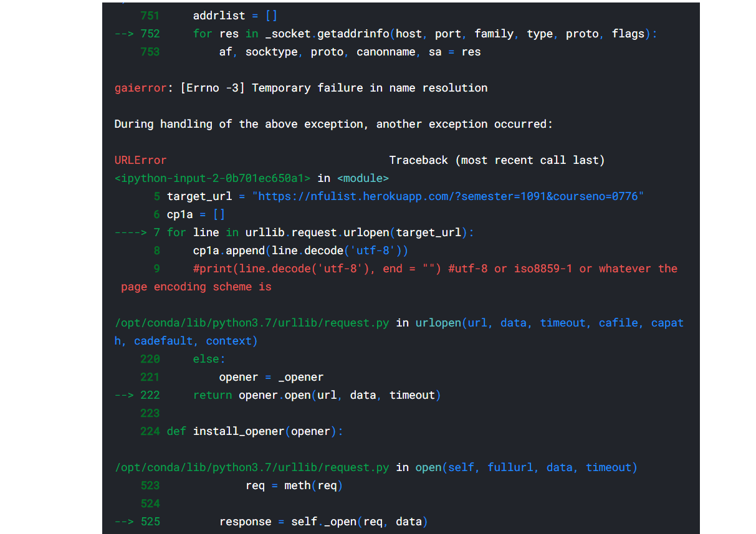Click the 'gaierror' exception name

[x=140, y=88]
